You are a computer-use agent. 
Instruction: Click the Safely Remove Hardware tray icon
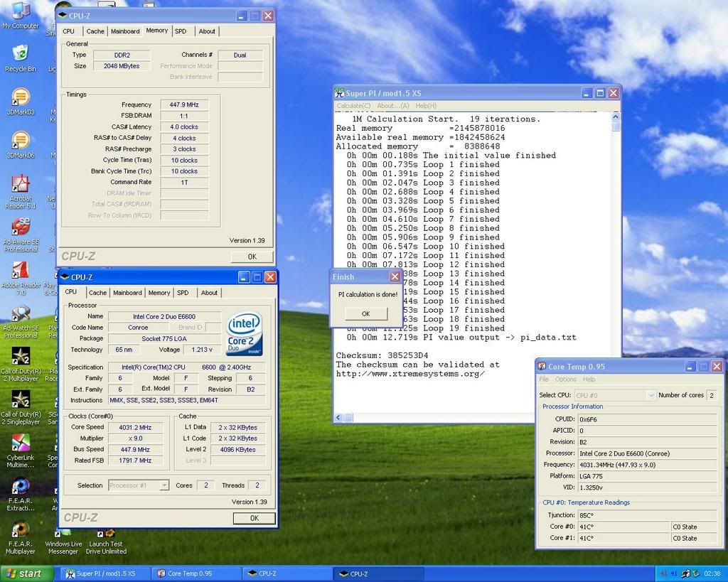(686, 573)
